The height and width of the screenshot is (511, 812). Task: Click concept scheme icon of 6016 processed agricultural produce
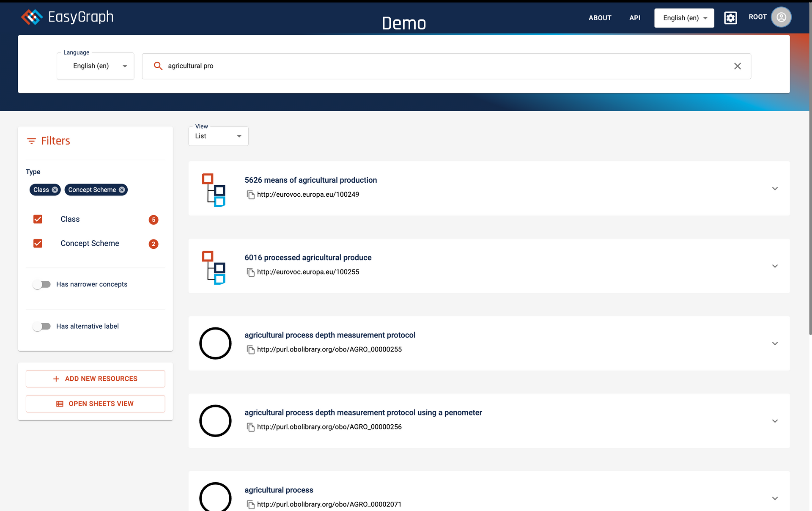pos(214,267)
